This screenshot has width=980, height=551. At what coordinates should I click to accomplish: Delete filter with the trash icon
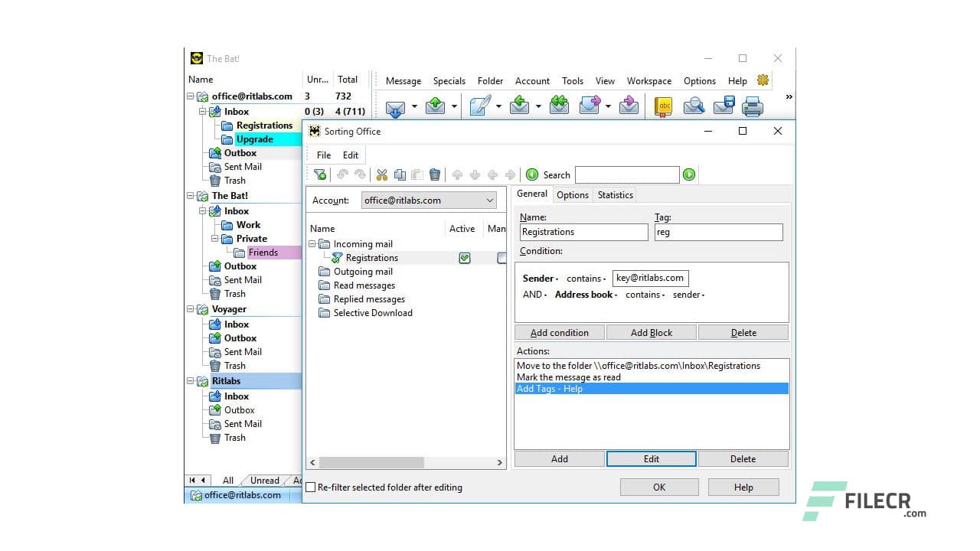435,174
